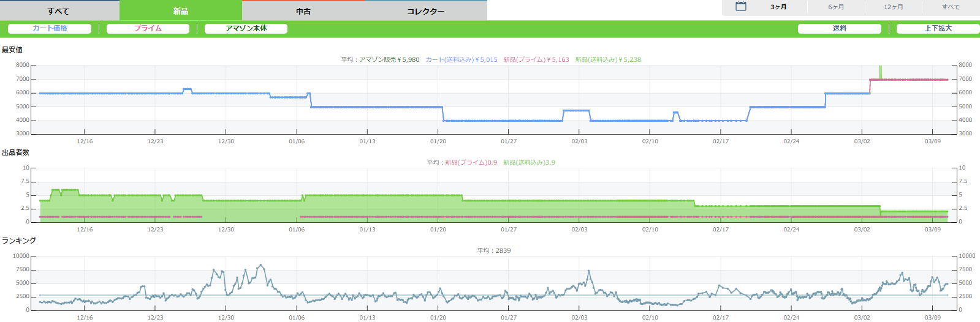Select the 新品 tab

click(181, 11)
